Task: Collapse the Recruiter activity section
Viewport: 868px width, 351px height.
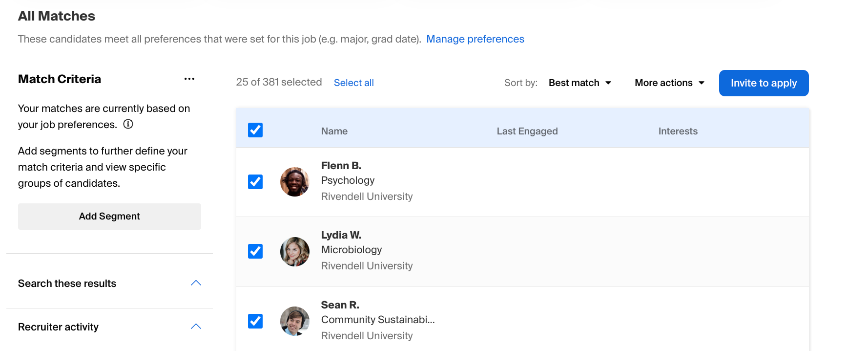Action: 196,327
